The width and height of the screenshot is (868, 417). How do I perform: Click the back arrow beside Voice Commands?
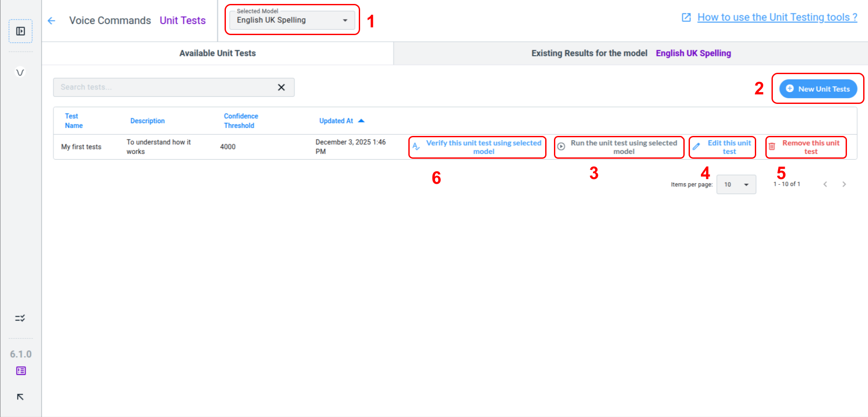click(x=52, y=21)
